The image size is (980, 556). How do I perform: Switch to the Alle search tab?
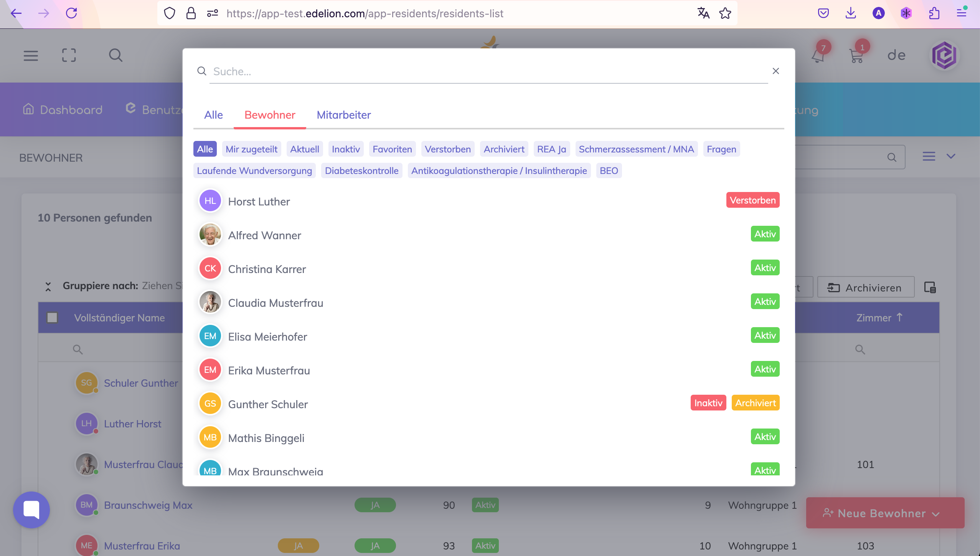click(x=213, y=115)
